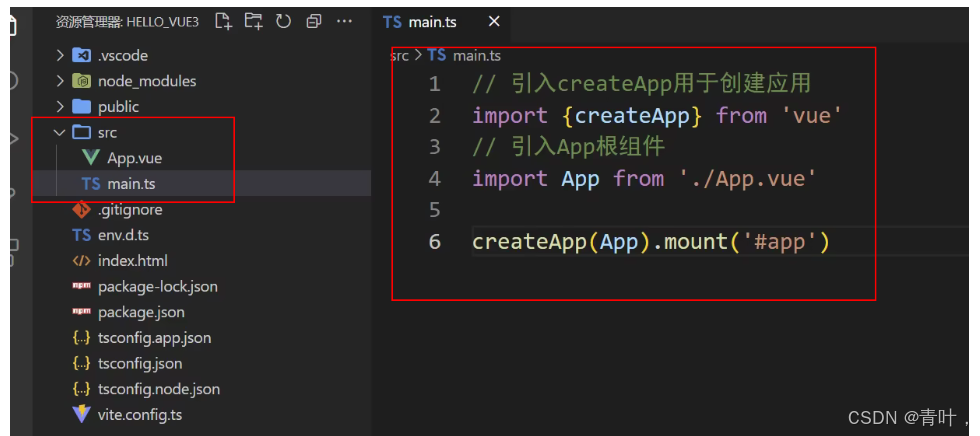Click 'vue' string on line 2
Image resolution: width=980 pixels, height=436 pixels.
pyautogui.click(x=812, y=116)
